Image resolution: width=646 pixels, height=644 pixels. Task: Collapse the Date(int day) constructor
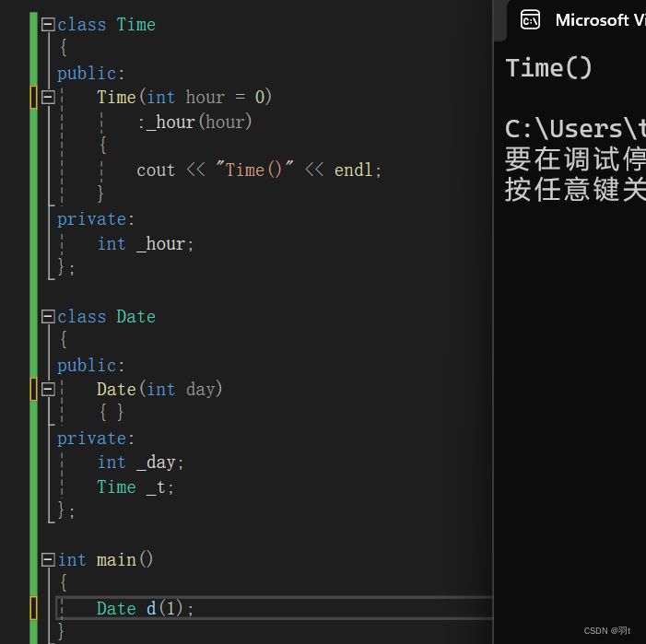pyautogui.click(x=48, y=389)
